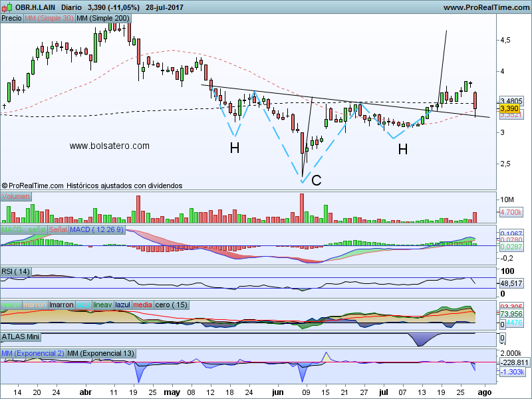This screenshot has height=399, width=532.
Task: Click the MACD (12 26 9) label
Action: [x=97, y=230]
